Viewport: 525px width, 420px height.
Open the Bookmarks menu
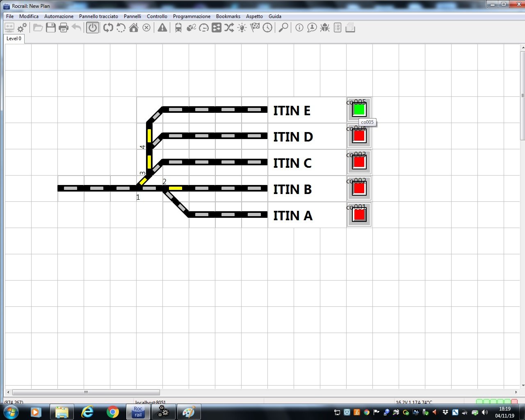(x=228, y=16)
